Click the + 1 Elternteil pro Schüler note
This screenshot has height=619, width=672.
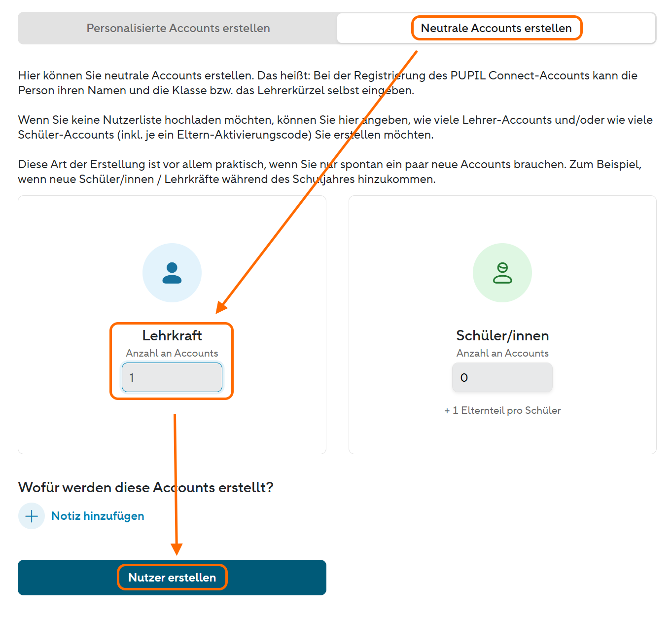(502, 410)
